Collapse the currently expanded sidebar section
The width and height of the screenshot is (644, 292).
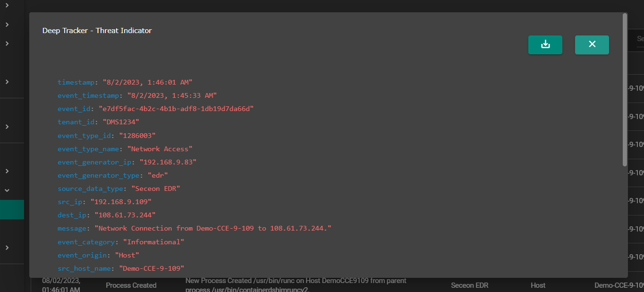pos(6,190)
